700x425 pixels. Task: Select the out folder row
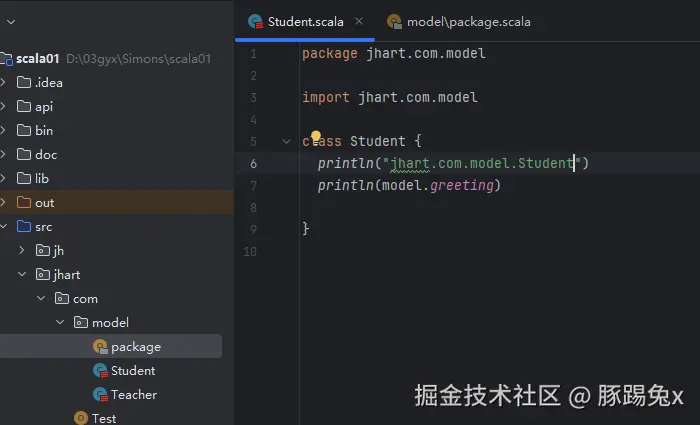[117, 202]
